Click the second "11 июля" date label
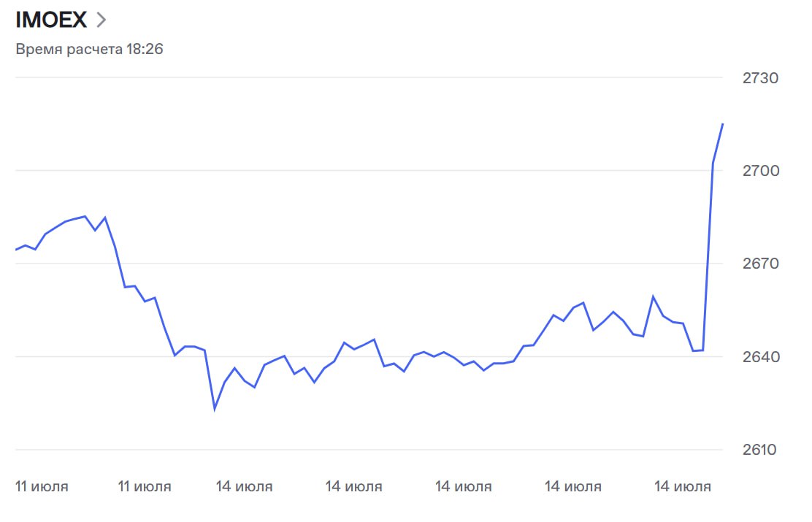This screenshot has width=812, height=522. (x=145, y=486)
